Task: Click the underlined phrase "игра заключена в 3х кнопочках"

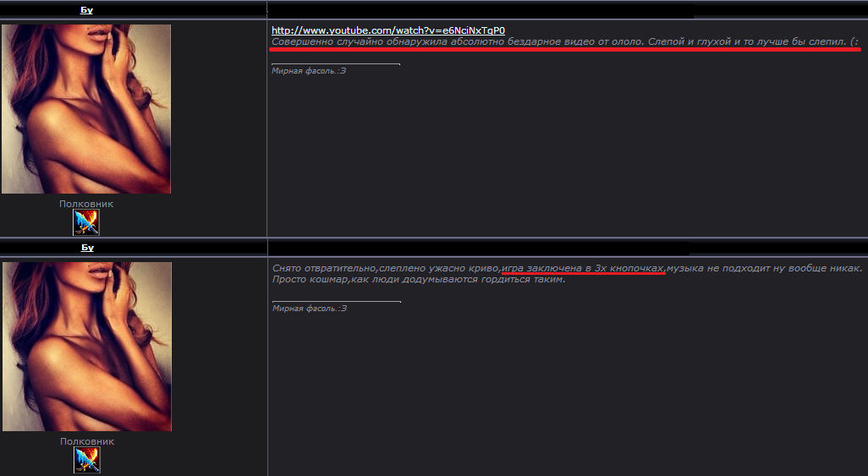Action: click(583, 268)
